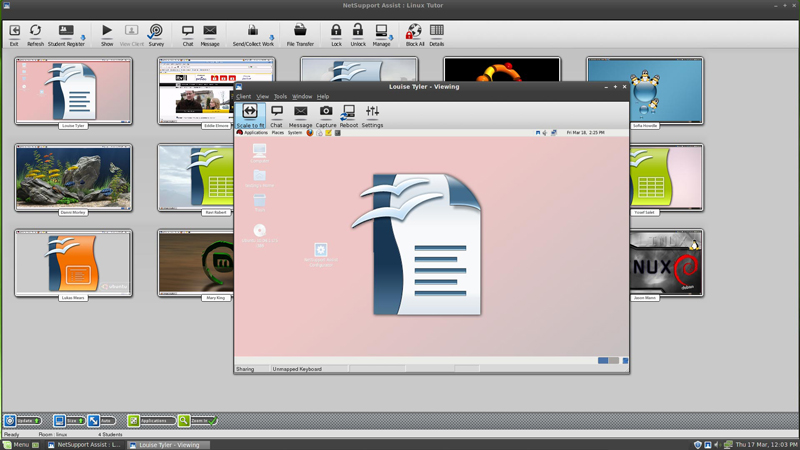Expand the Manage dropdown arrow

[x=391, y=38]
